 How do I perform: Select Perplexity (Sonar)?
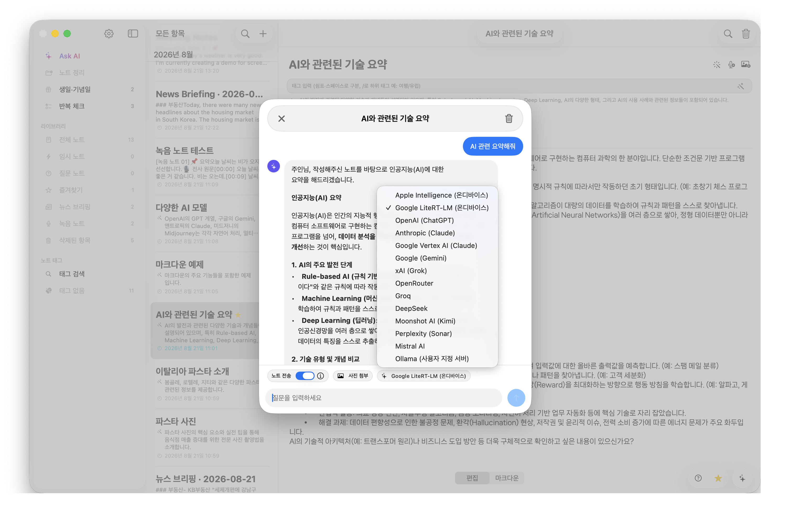(x=437, y=334)
